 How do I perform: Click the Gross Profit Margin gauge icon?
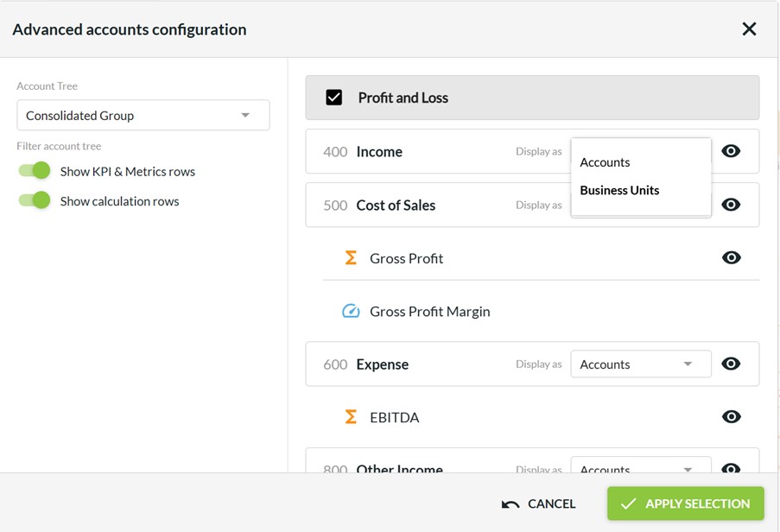pos(351,312)
